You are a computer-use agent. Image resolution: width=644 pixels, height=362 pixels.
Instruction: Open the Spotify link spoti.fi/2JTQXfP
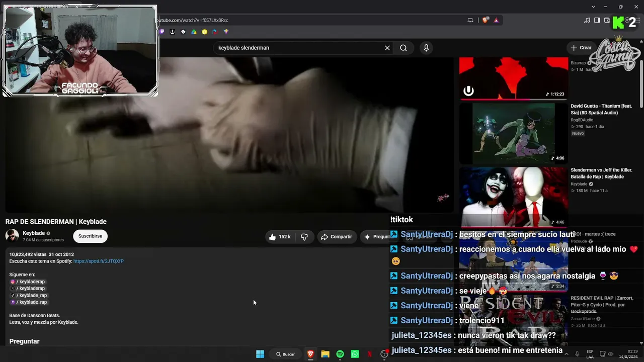(99, 261)
